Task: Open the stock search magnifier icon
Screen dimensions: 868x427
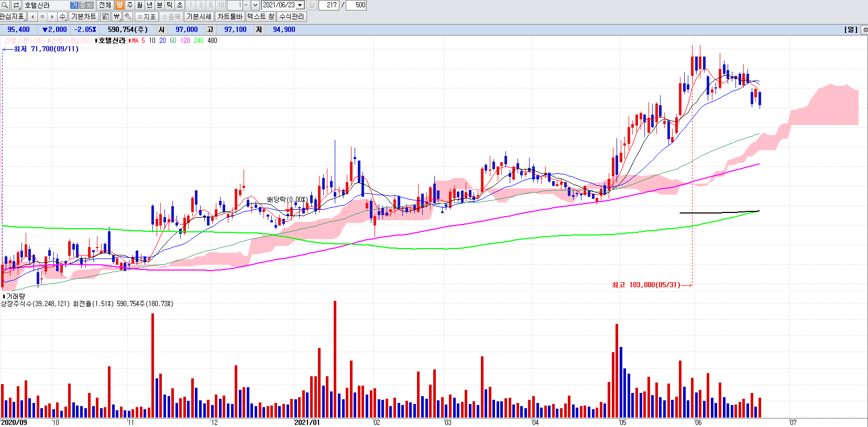Action: (x=5, y=5)
